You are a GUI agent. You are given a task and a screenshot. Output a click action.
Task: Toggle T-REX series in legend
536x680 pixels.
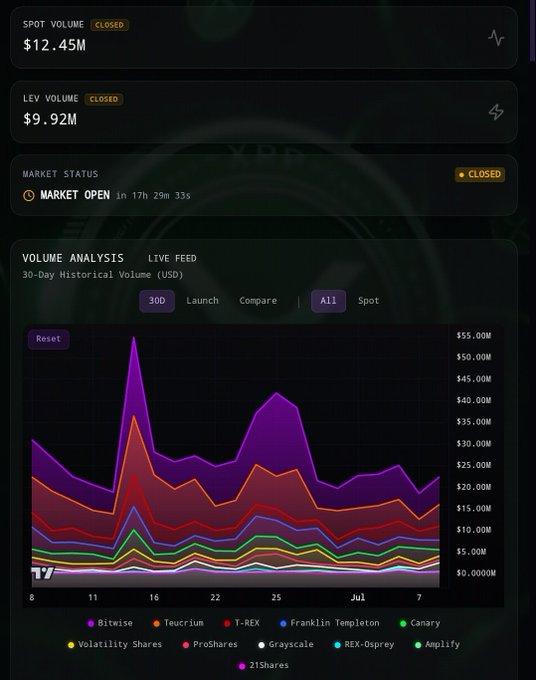(242, 623)
